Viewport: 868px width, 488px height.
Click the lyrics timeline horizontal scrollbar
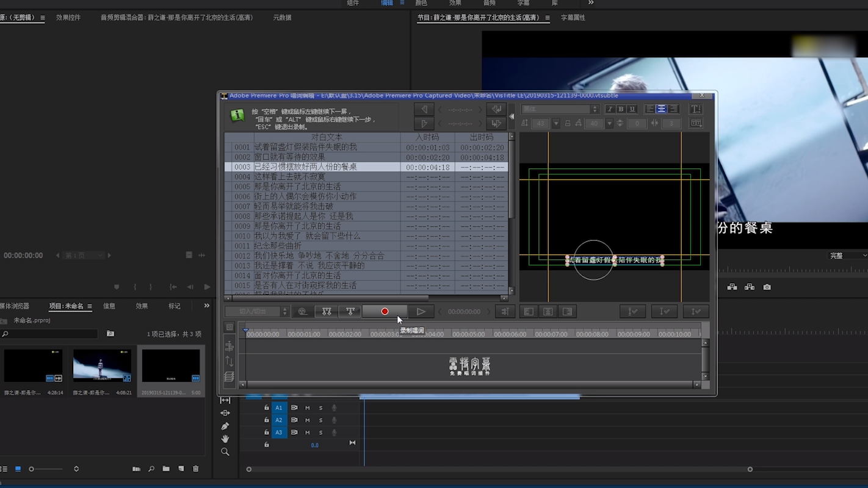pyautogui.click(x=469, y=385)
